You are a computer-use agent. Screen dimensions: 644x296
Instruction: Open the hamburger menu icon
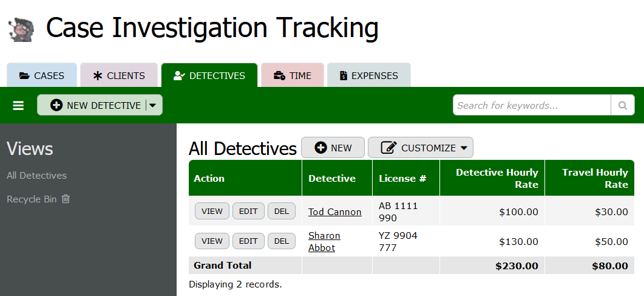point(18,106)
